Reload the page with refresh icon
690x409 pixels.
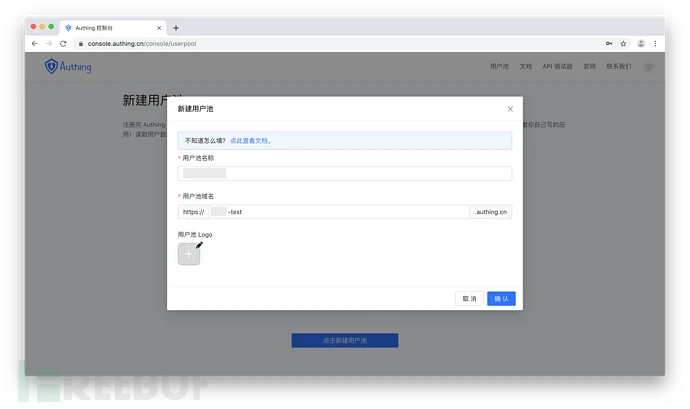coord(63,44)
